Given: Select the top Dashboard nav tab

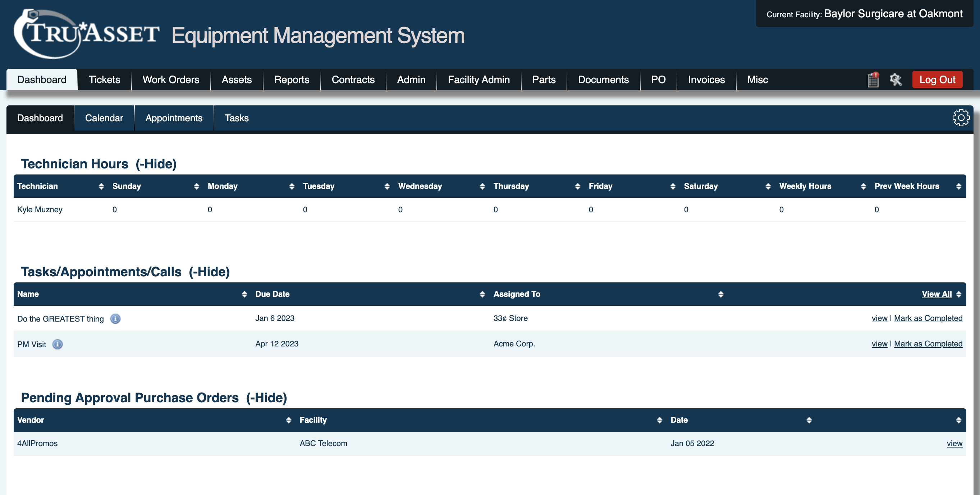Looking at the screenshot, I should click(x=42, y=80).
